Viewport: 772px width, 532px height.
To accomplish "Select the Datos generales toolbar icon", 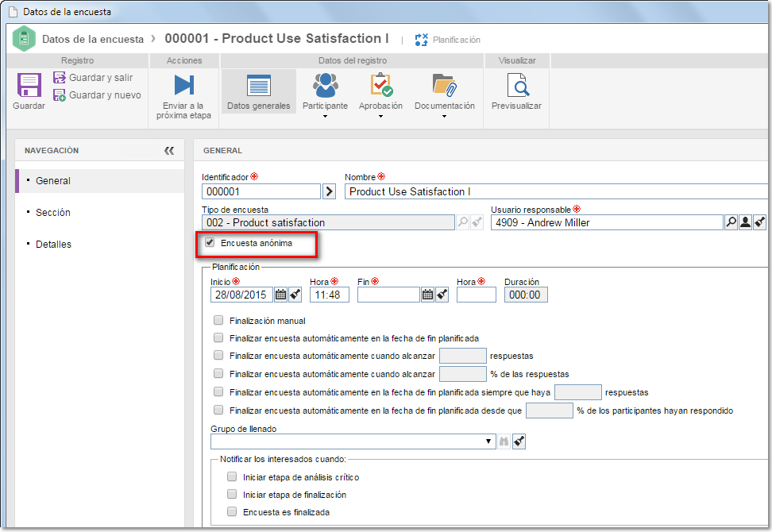I will click(258, 85).
